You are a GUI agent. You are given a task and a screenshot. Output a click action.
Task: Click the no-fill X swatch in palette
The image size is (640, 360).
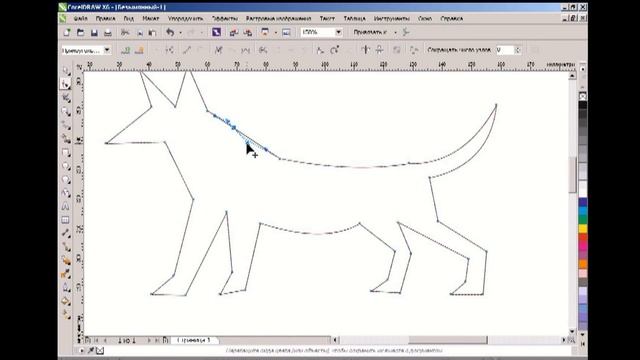(x=583, y=96)
